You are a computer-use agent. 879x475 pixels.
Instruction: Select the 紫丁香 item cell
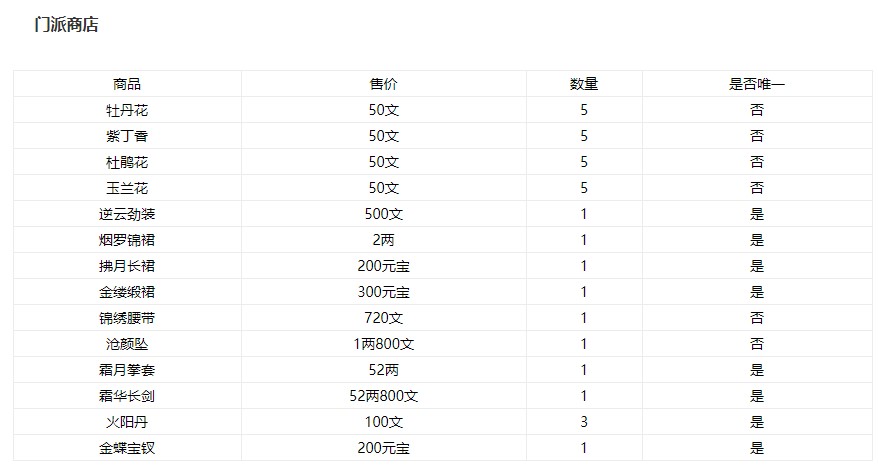point(127,136)
